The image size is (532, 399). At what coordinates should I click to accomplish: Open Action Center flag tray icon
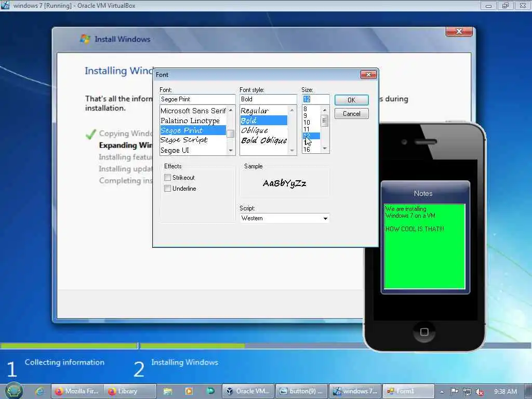click(x=454, y=392)
